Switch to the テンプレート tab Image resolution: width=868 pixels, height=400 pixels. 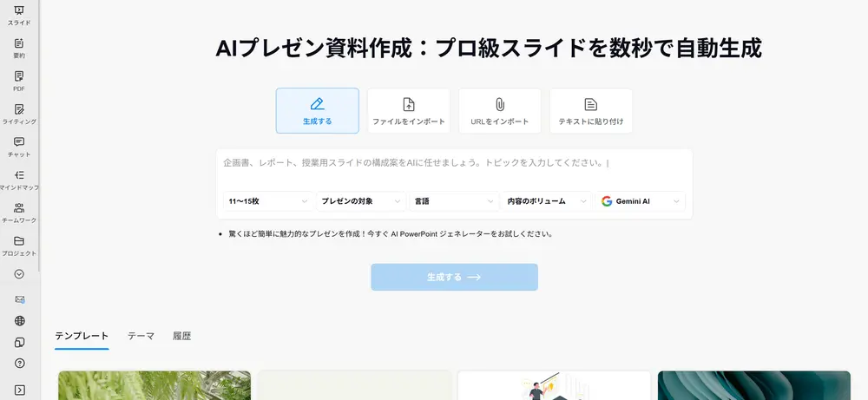click(x=82, y=336)
